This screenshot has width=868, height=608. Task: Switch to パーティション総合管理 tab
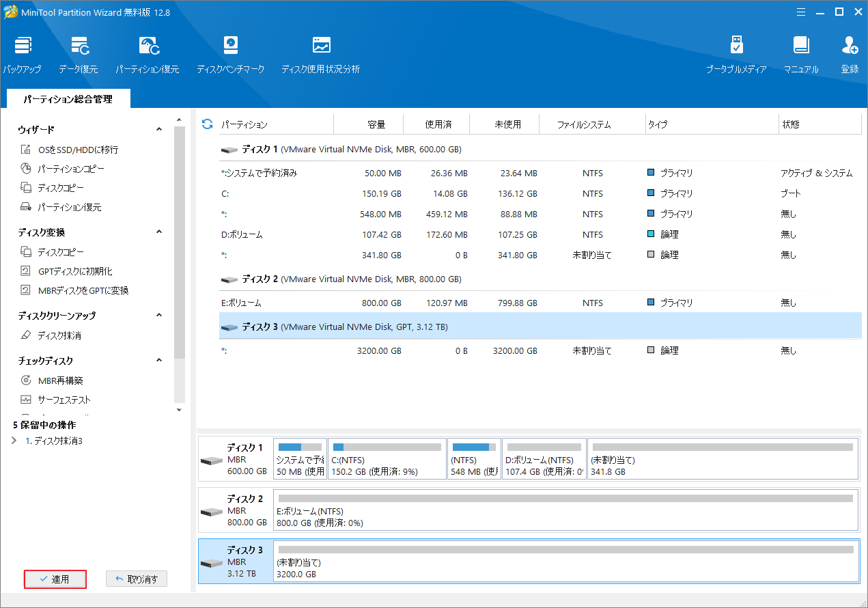(68, 99)
